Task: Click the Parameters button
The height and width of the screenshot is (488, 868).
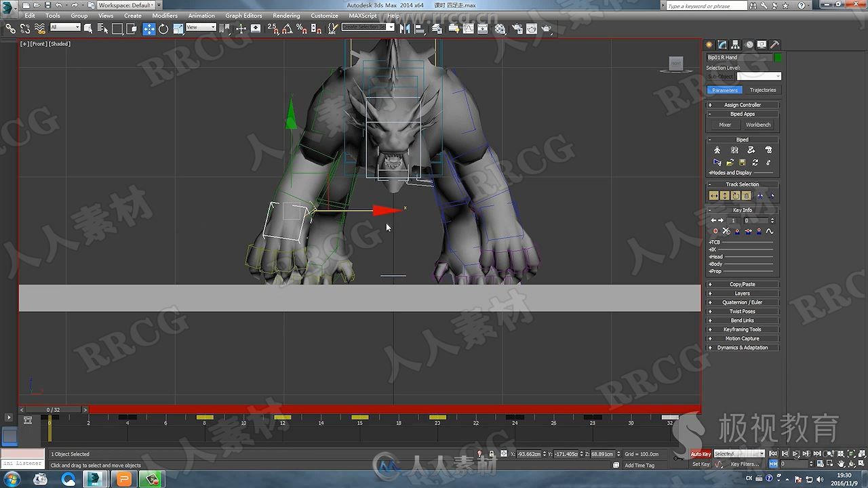Action: [x=725, y=90]
